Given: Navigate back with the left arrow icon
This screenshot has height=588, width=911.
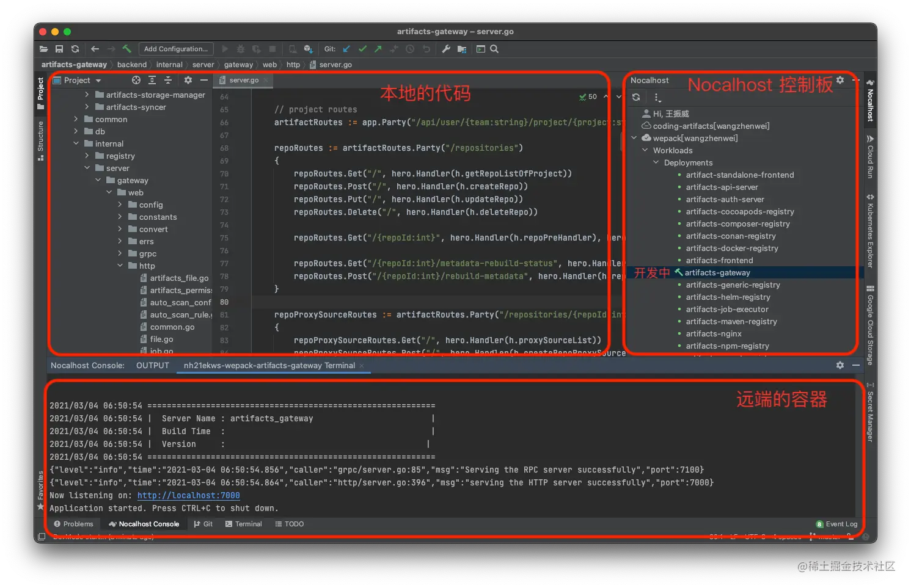Looking at the screenshot, I should (x=95, y=49).
